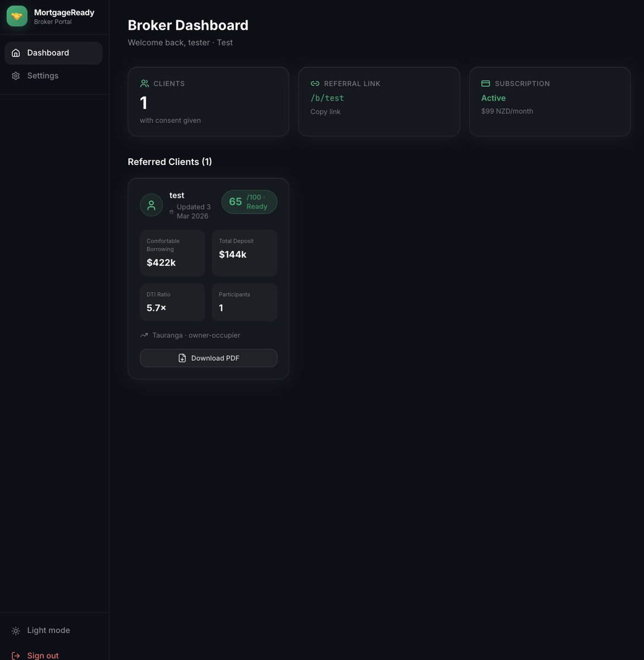Click the clients count number 1
Viewport: 644px width, 660px height.
[144, 103]
